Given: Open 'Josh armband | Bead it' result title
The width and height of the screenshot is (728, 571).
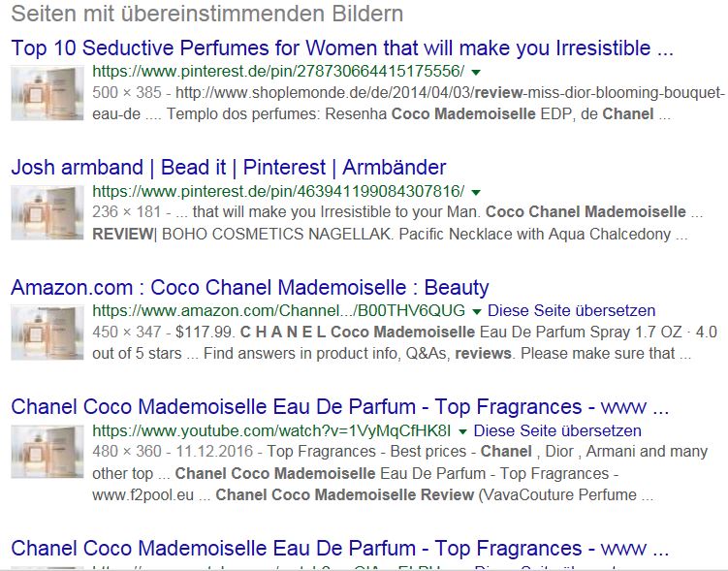Looking at the screenshot, I should pyautogui.click(x=229, y=168).
